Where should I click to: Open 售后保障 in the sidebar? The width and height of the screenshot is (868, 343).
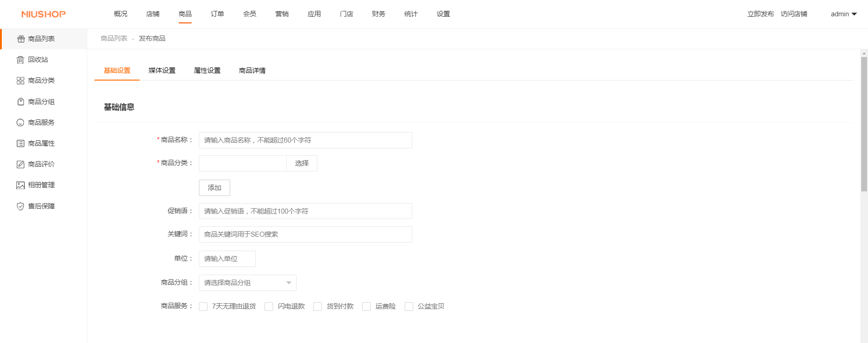pos(43,206)
